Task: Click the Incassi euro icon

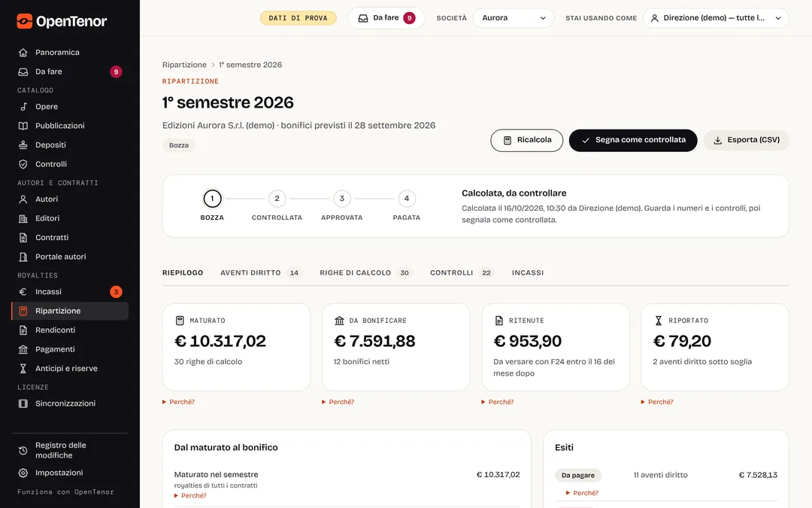Action: tap(23, 292)
